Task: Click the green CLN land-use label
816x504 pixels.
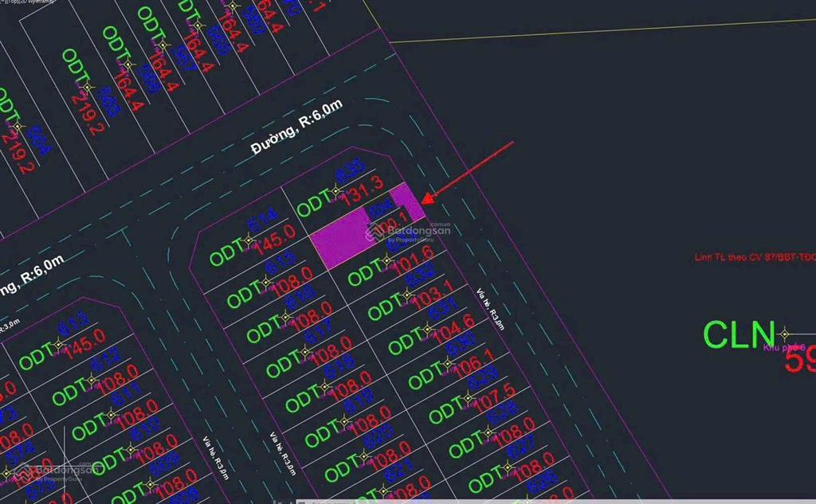Action: [x=739, y=334]
